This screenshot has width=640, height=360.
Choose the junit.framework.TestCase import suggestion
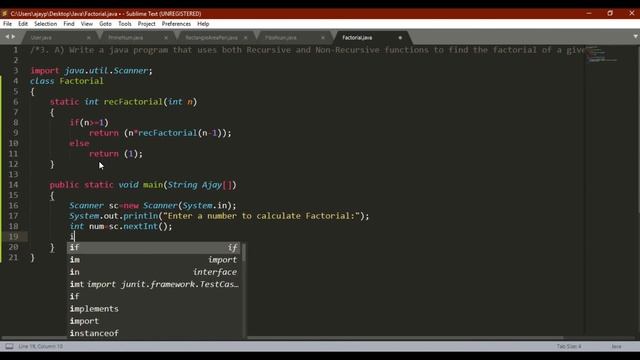tap(153, 284)
